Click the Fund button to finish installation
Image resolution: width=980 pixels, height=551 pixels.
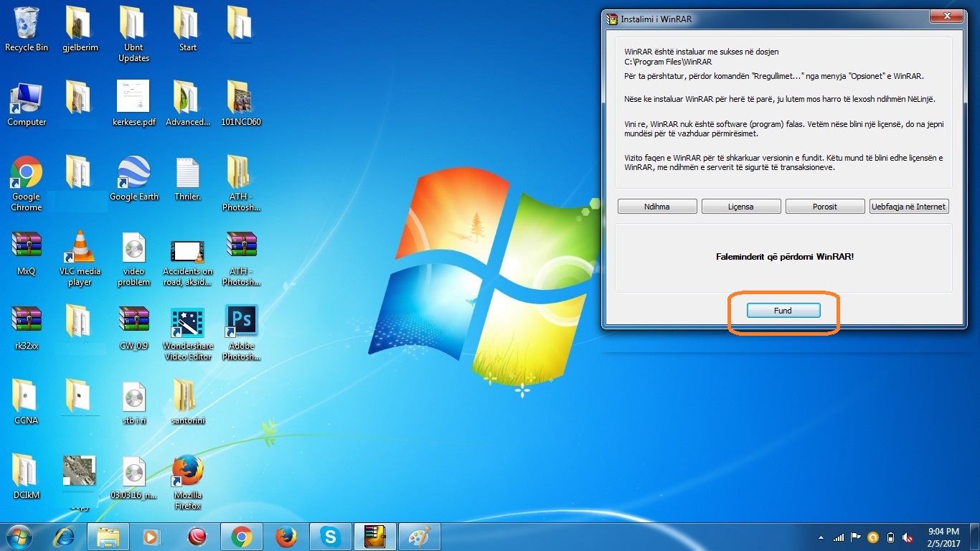(x=783, y=311)
